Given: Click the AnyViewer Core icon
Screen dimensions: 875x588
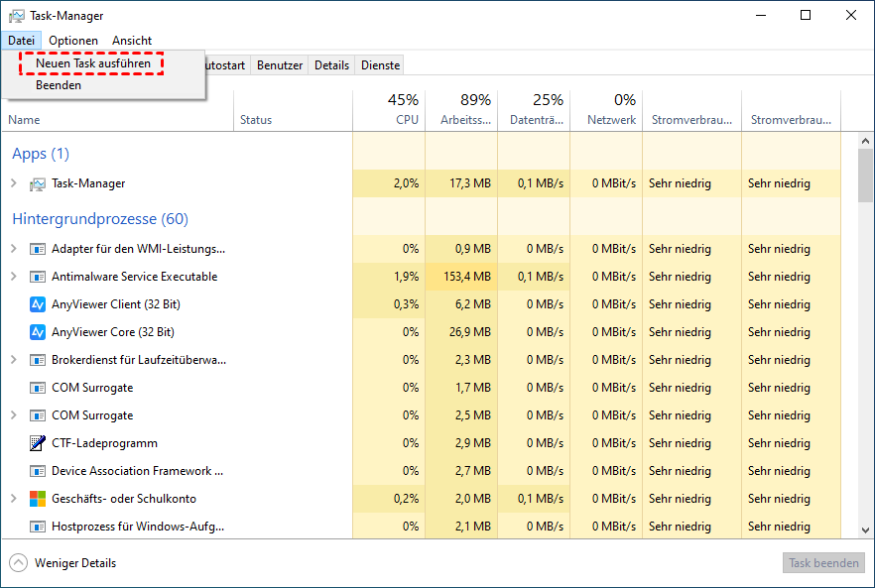Looking at the screenshot, I should 38,332.
